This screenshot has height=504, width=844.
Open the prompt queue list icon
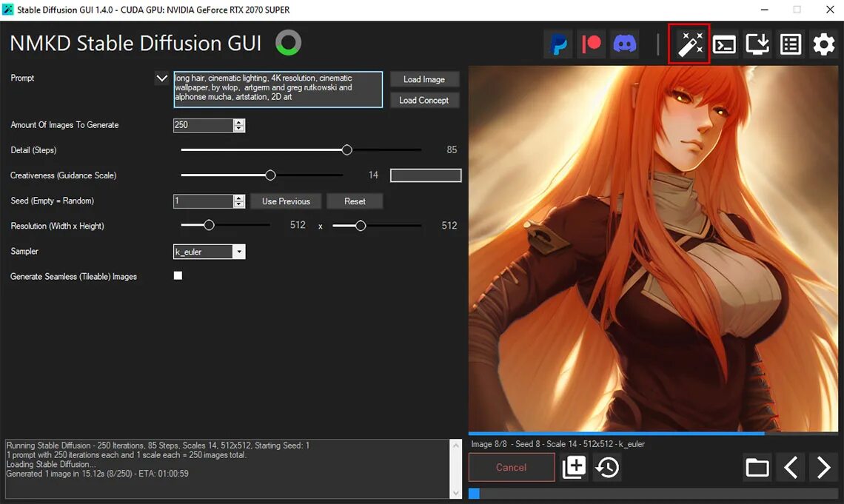pos(790,44)
